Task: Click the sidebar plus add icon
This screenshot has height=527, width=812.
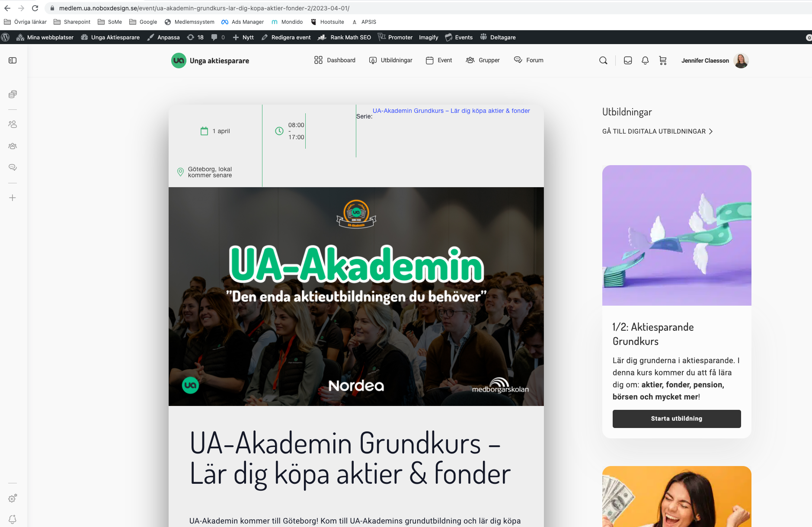Action: click(x=13, y=198)
